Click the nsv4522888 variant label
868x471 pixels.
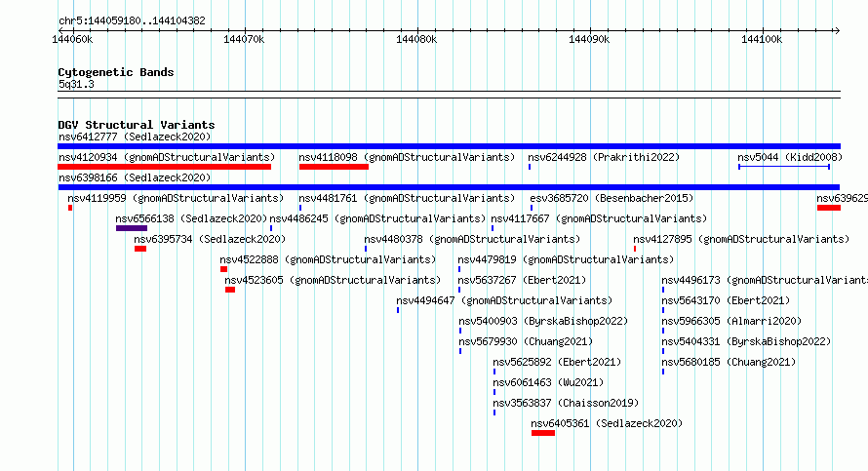328,259
